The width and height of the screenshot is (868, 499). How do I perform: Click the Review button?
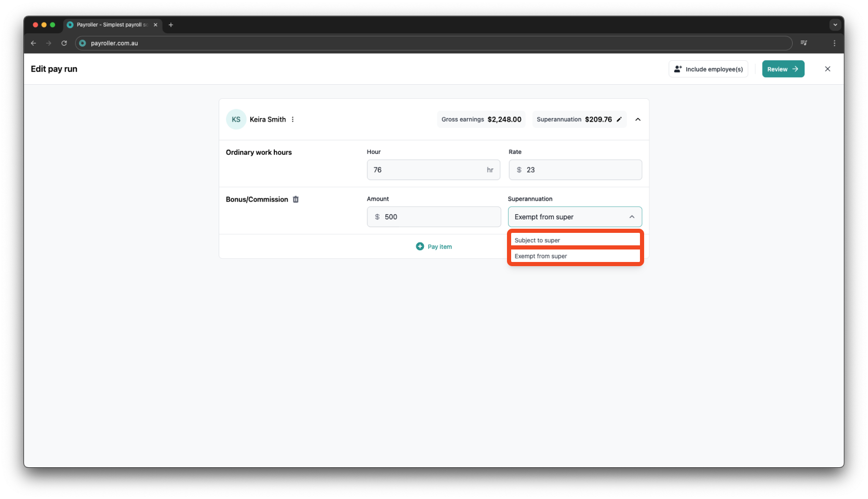[783, 69]
